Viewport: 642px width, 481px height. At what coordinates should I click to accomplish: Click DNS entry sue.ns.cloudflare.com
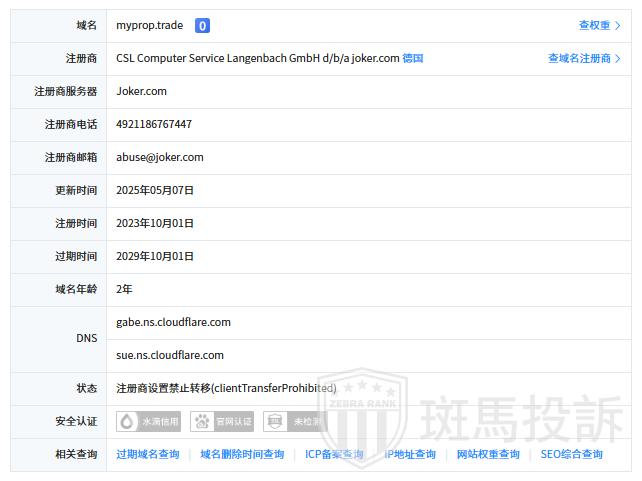(170, 355)
